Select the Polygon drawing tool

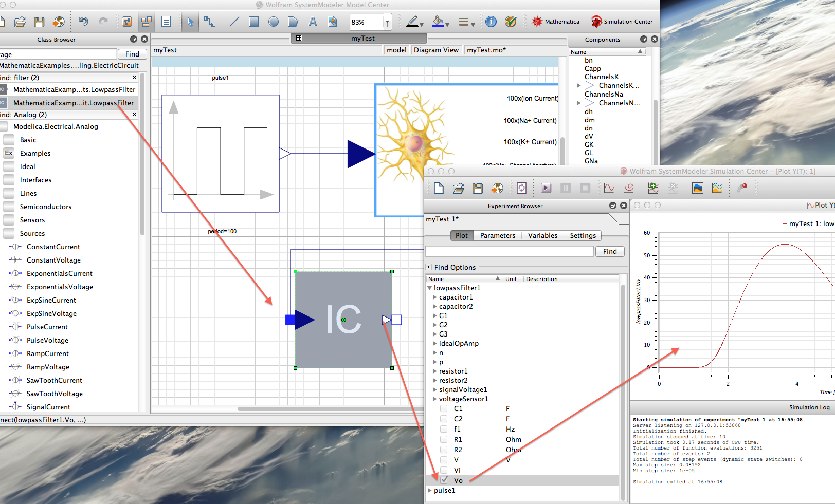coord(293,22)
